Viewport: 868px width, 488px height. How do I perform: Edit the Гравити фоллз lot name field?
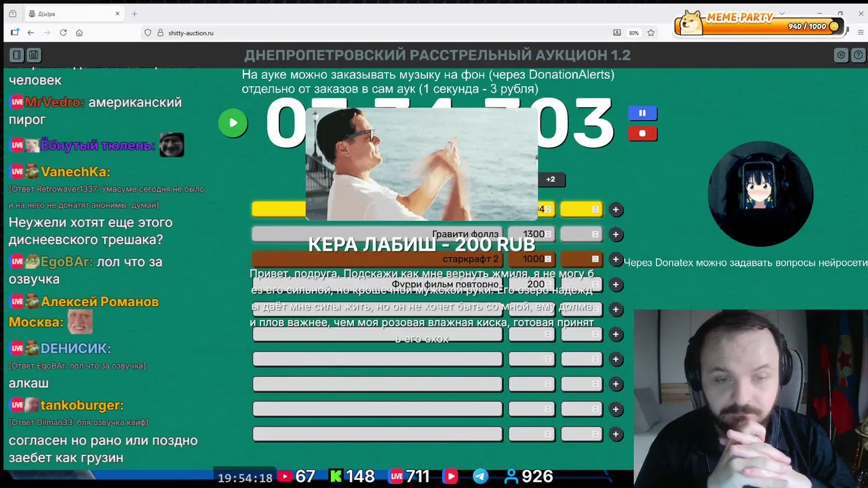pyautogui.click(x=377, y=235)
